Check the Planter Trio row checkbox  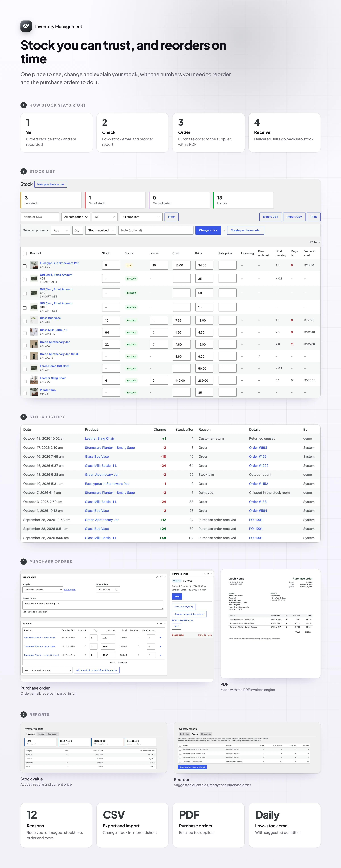(25, 393)
